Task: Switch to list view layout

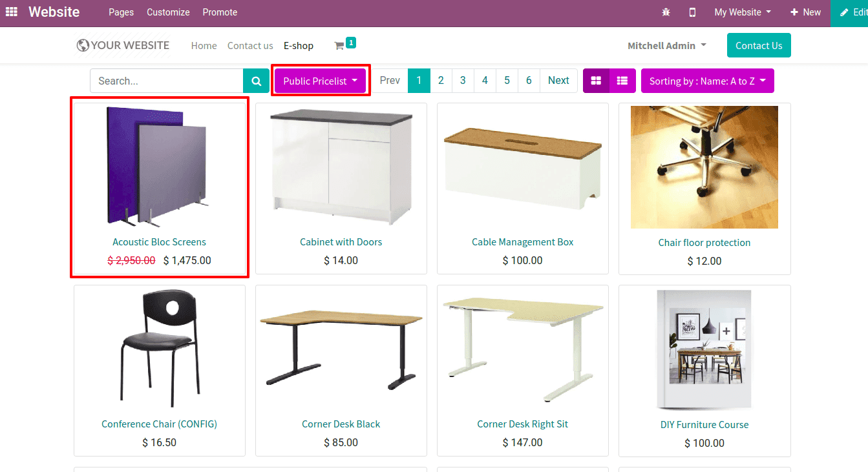Action: pyautogui.click(x=622, y=81)
